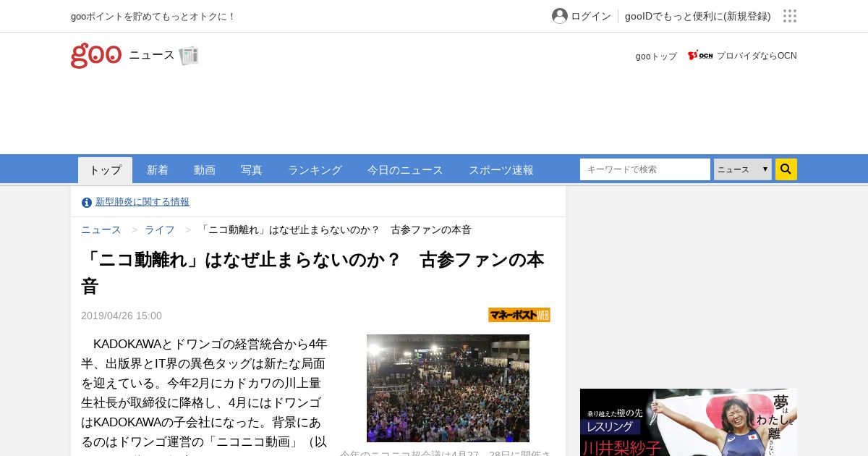Open the Niconico Chokaigi crowd photo
The height and width of the screenshot is (456, 868).
[448, 388]
